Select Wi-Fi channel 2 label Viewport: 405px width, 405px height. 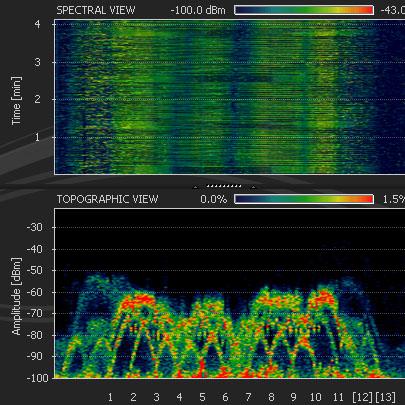133,397
